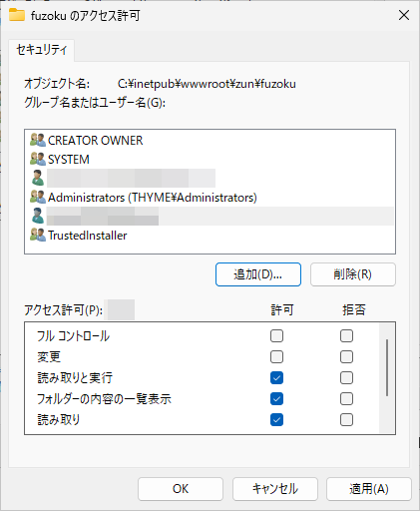The width and height of the screenshot is (420, 511).
Task: Check the 変更 allow checkbox
Action: click(276, 357)
